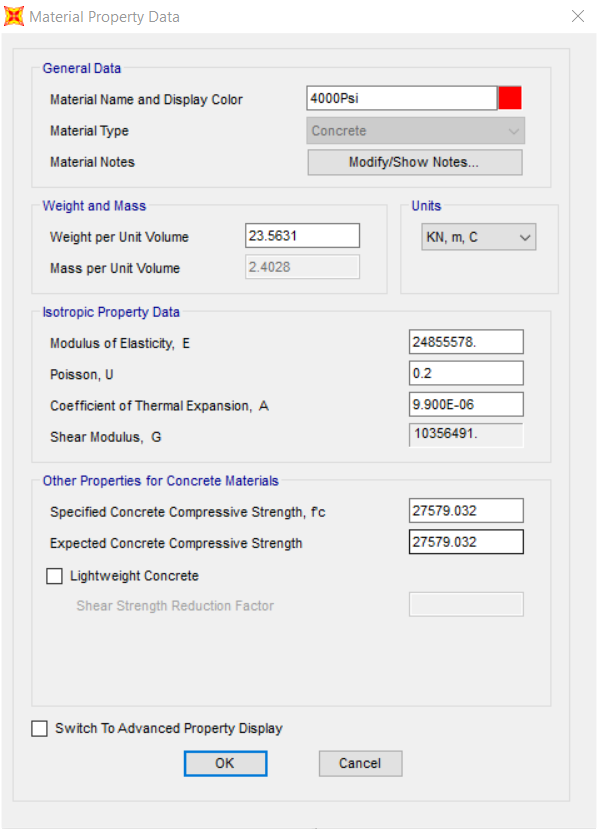The image size is (598, 830).
Task: Click the Weight per Unit Volume field
Action: [x=302, y=236]
